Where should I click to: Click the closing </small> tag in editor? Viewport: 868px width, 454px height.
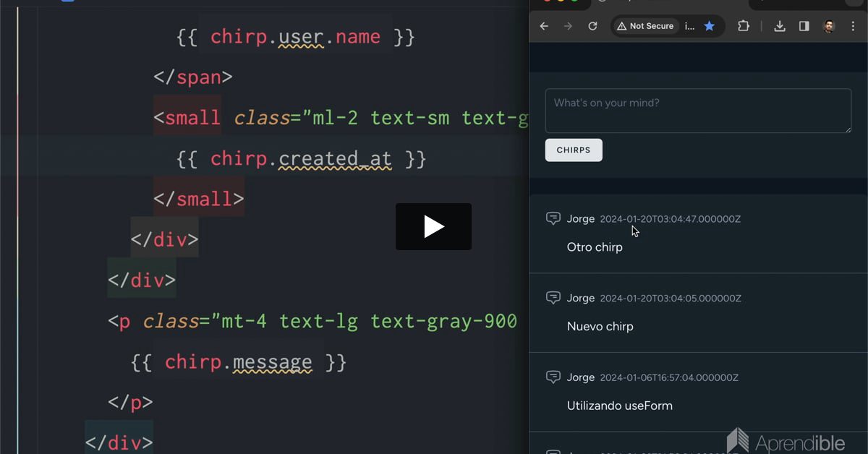click(x=199, y=199)
